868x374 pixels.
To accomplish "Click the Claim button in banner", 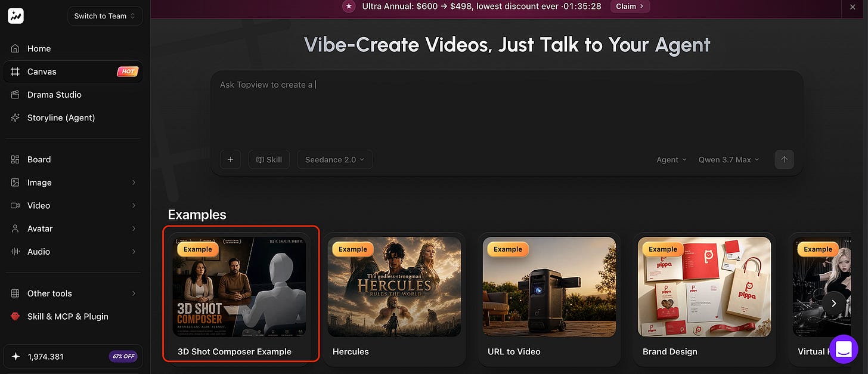I will click(x=630, y=6).
